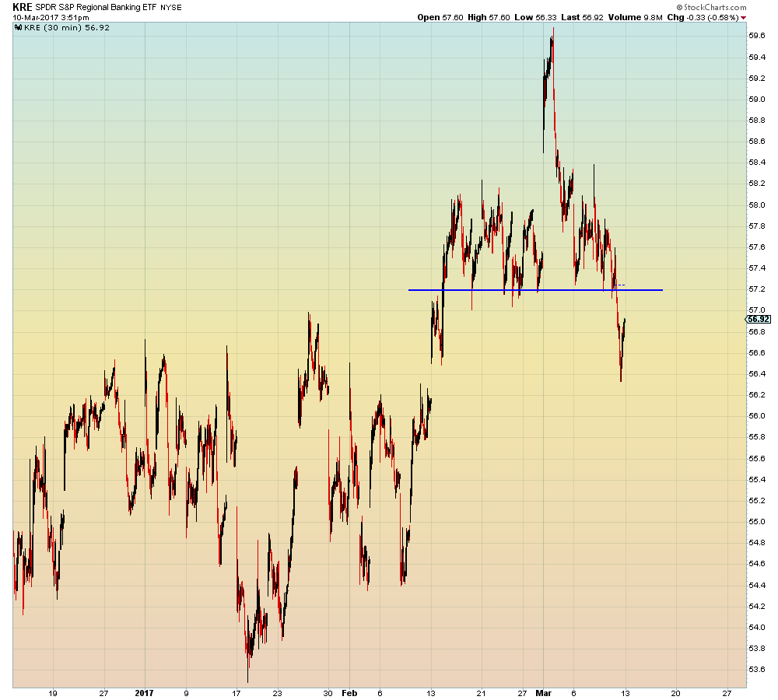Click the NYSE exchange label
Viewport: 778px width, 700px height.
click(170, 8)
